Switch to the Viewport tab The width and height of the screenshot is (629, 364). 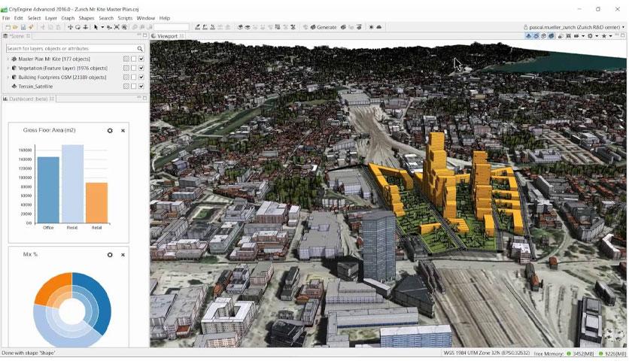click(x=167, y=36)
